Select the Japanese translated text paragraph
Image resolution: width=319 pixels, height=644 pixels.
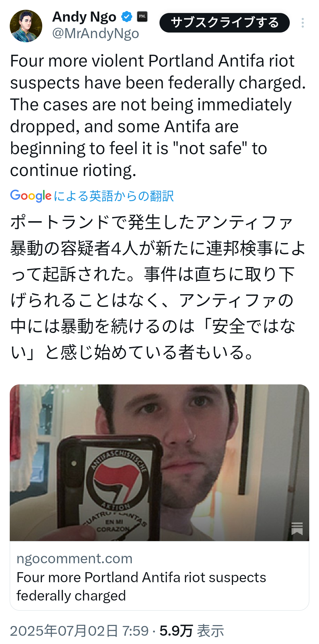pyautogui.click(x=158, y=287)
